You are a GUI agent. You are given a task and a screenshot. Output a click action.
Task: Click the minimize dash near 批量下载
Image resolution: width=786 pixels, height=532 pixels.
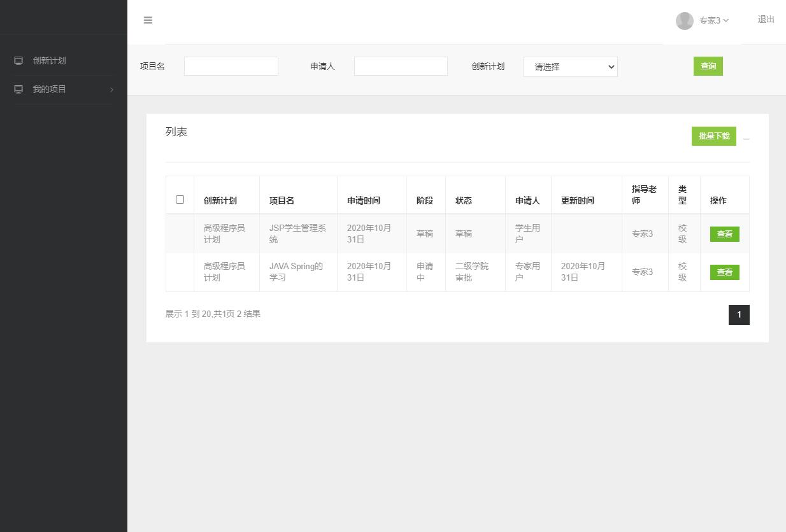tap(746, 139)
